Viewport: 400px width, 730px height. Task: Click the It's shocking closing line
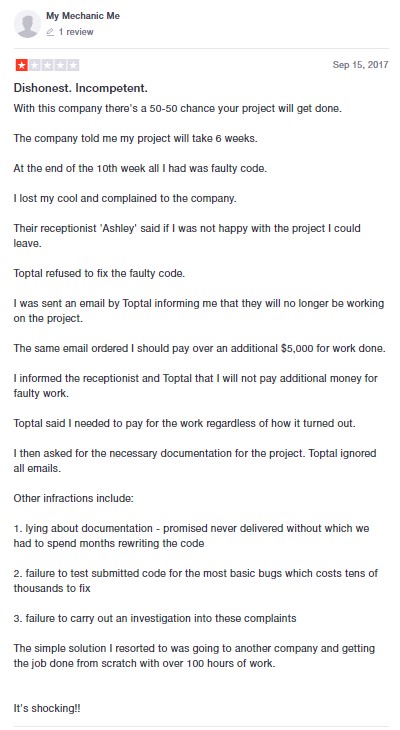47,708
